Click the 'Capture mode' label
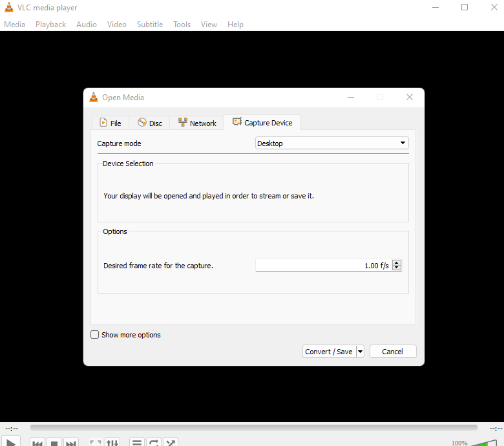This screenshot has width=504, height=446. coord(120,143)
